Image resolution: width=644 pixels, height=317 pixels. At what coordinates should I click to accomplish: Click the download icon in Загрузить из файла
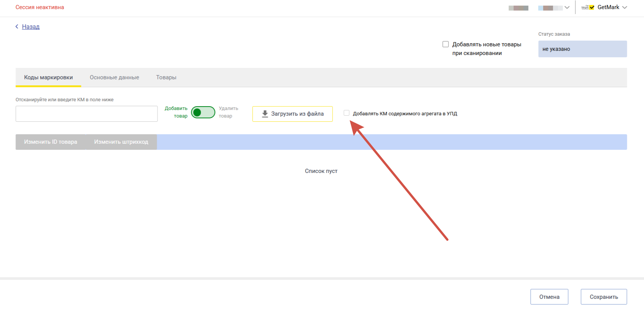coord(265,114)
